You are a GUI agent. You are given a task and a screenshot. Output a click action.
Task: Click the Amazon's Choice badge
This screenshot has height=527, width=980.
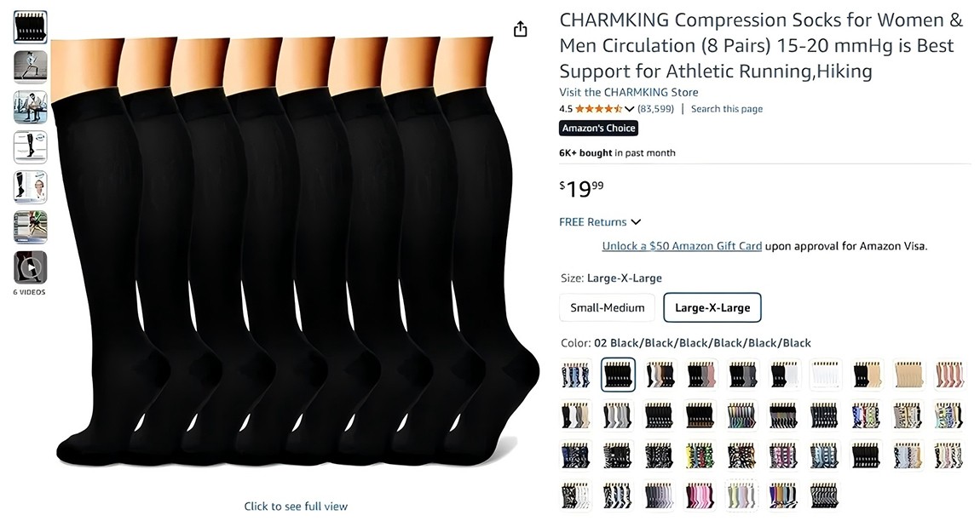[x=598, y=129]
